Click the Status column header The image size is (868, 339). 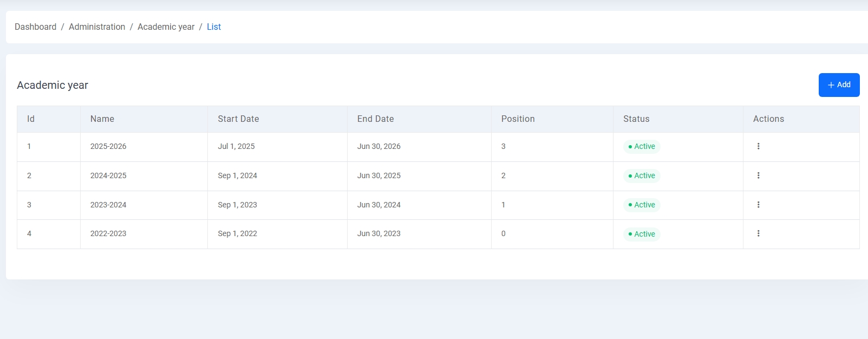coord(636,119)
